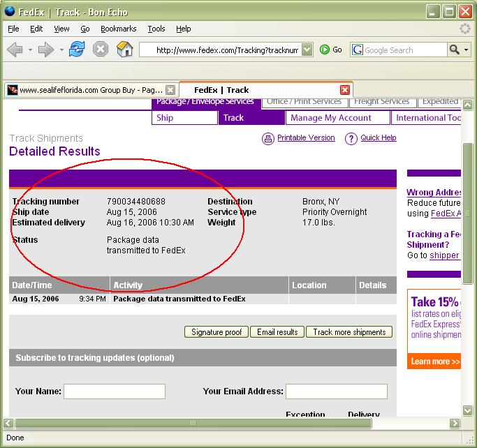The width and height of the screenshot is (477, 448).
Task: Close the sealifeflorida.com tab
Action: point(170,90)
